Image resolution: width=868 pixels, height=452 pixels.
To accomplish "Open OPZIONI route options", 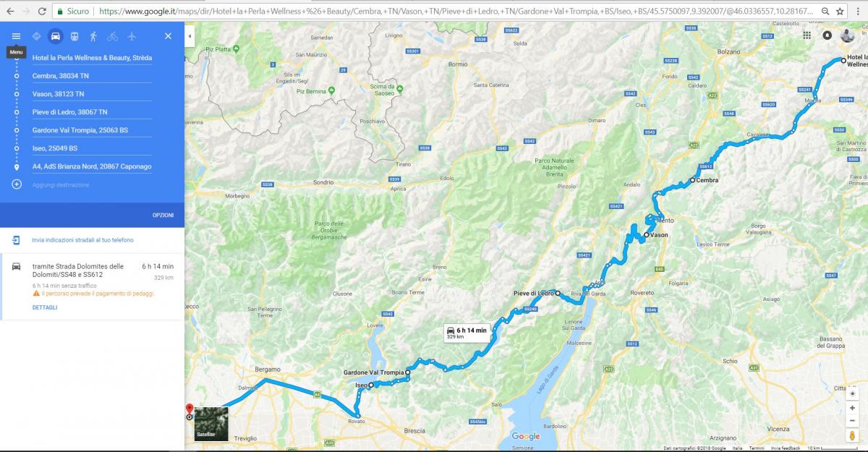I will coord(163,216).
